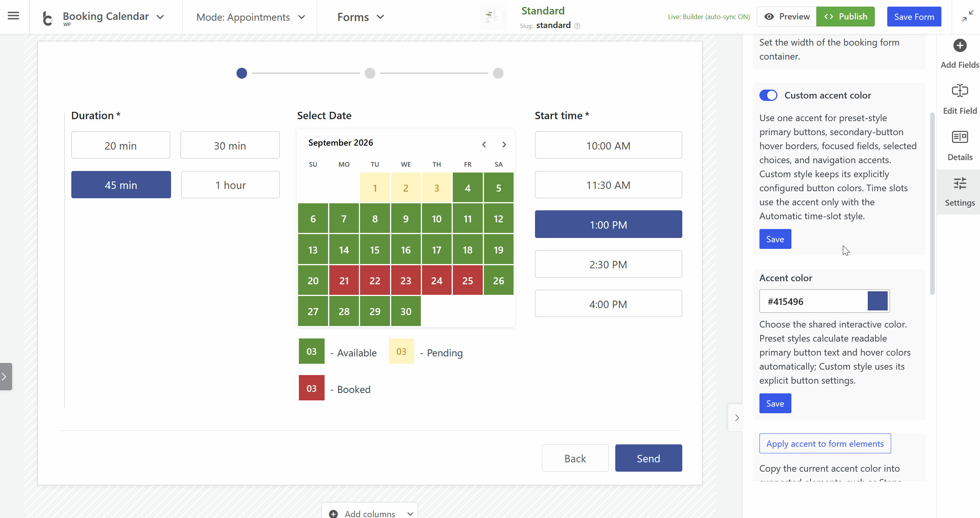Open the Mode: Appointments dropdown

251,17
